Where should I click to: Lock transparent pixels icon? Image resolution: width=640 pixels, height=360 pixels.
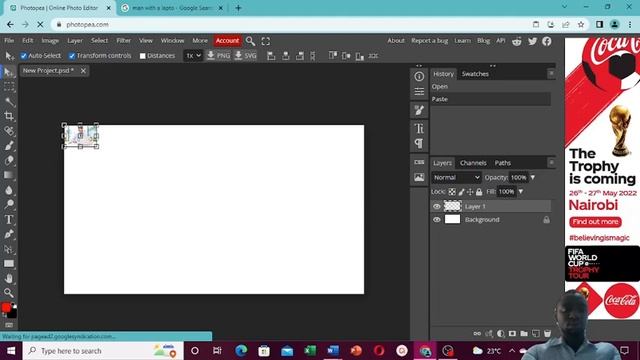pos(452,191)
